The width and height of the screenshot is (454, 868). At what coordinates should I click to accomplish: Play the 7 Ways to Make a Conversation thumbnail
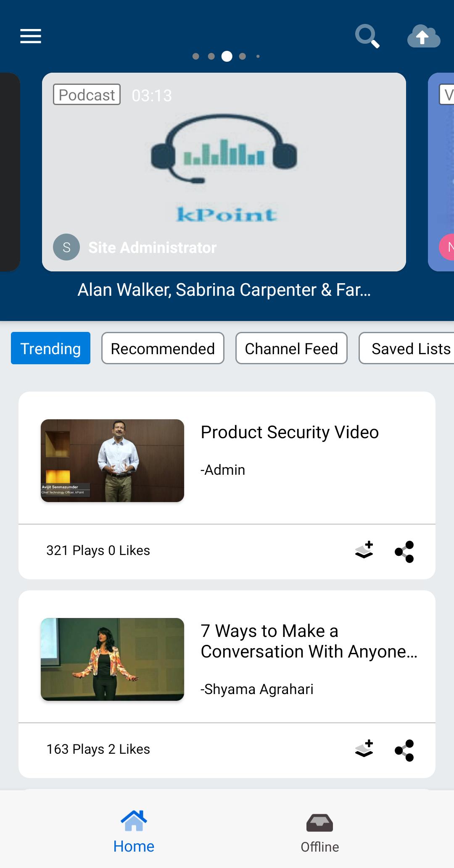click(x=112, y=659)
